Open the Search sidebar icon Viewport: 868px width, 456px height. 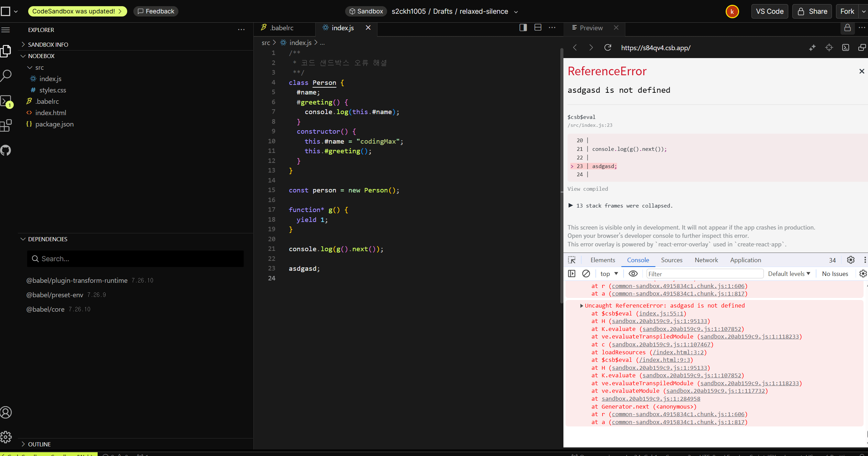6,75
